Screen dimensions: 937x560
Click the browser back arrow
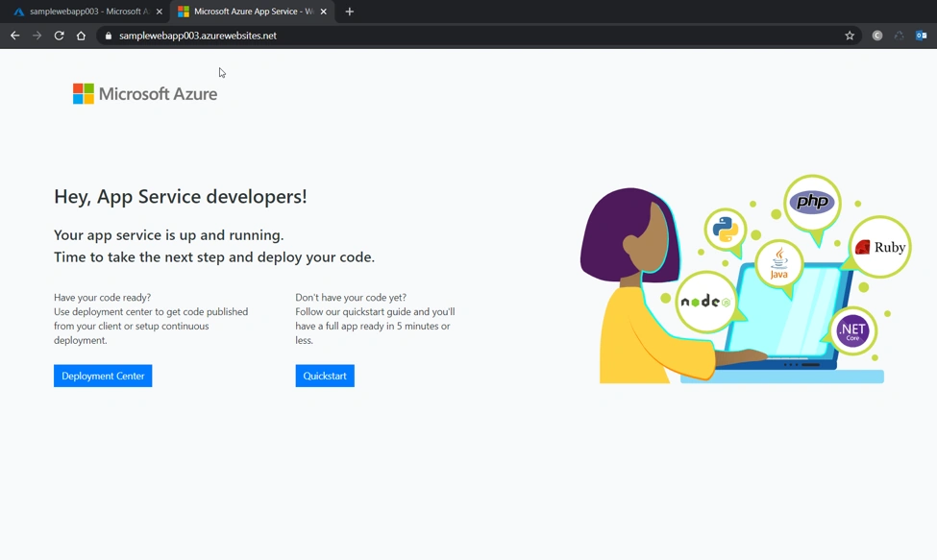pyautogui.click(x=15, y=36)
